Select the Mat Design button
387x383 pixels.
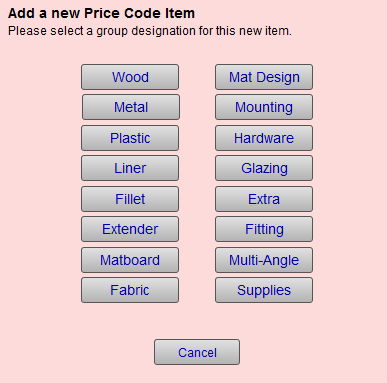264,77
